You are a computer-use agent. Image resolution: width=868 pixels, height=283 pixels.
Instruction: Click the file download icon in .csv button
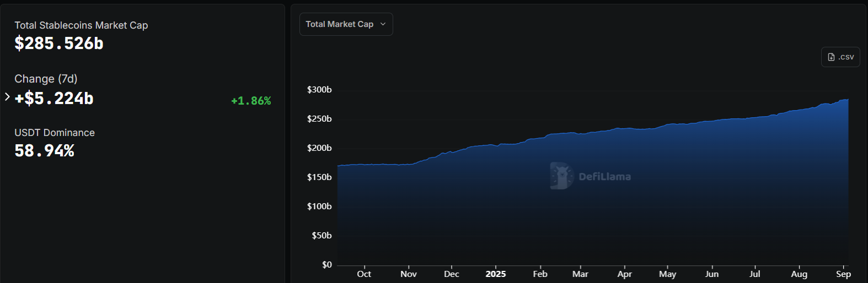(831, 57)
